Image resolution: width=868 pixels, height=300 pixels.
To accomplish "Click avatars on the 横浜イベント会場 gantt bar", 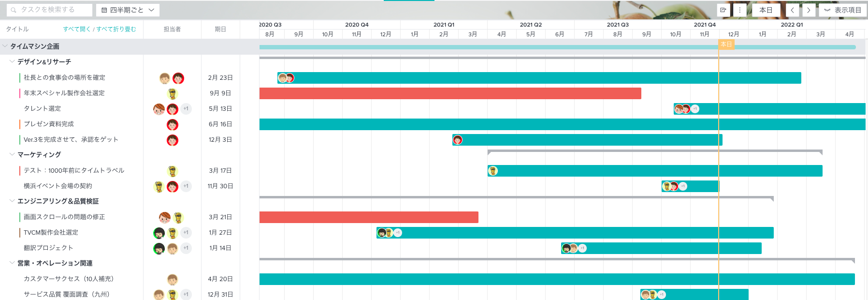I will [675, 186].
